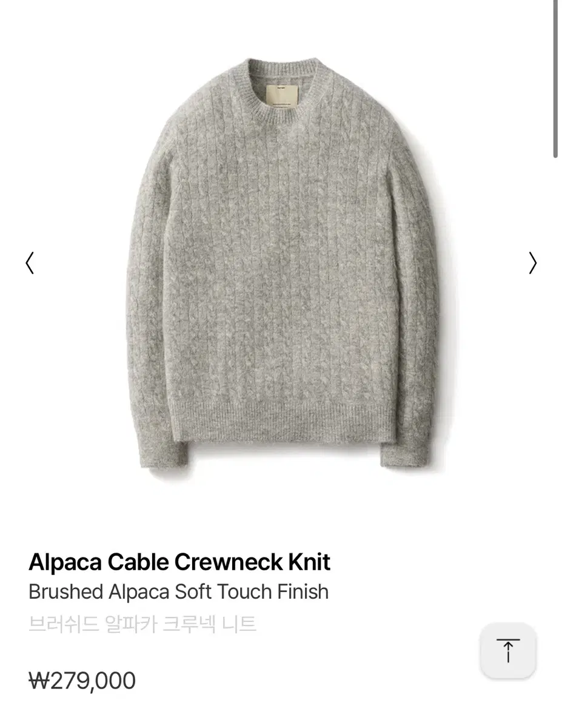This screenshot has height=728, width=562.
Task: Click the ₩279,000 price
Action: click(x=82, y=681)
